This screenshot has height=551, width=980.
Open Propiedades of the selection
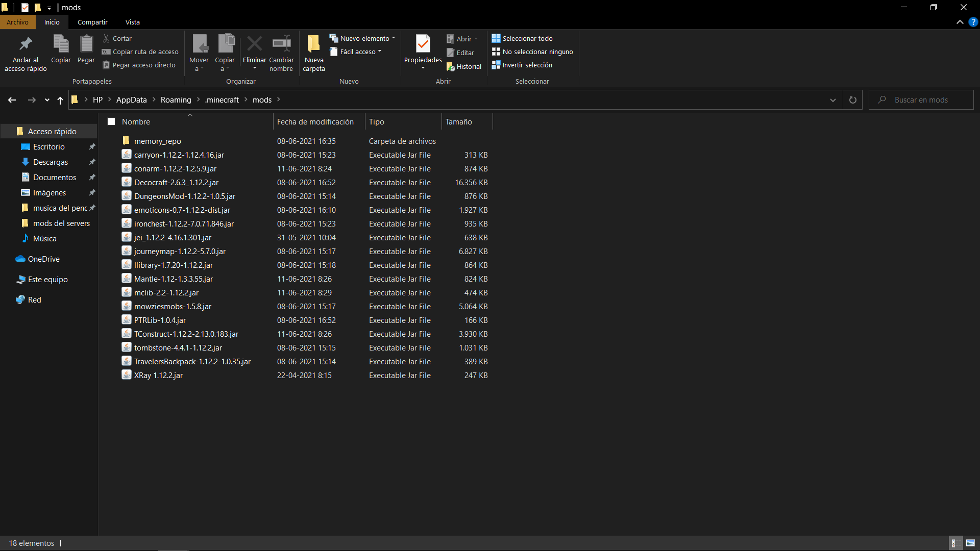(x=423, y=53)
